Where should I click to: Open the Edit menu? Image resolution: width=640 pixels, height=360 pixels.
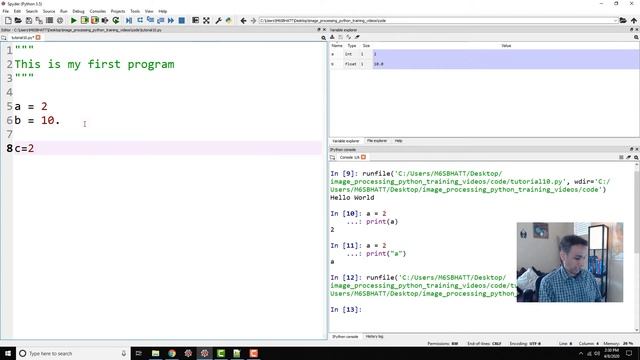pos(17,11)
